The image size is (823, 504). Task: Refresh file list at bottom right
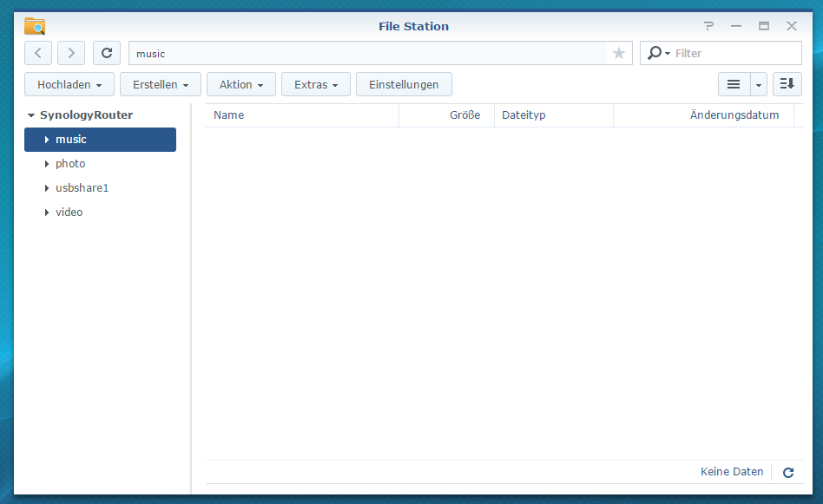click(x=787, y=473)
